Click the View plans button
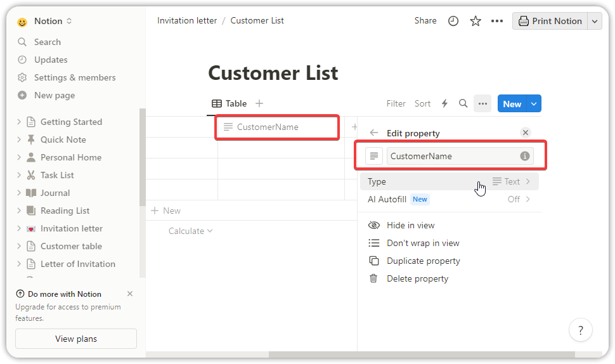Viewport: 615px width, 364px height. point(76,339)
